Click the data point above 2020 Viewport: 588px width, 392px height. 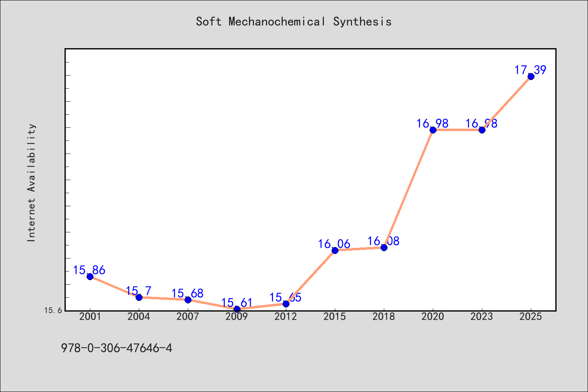pos(433,130)
